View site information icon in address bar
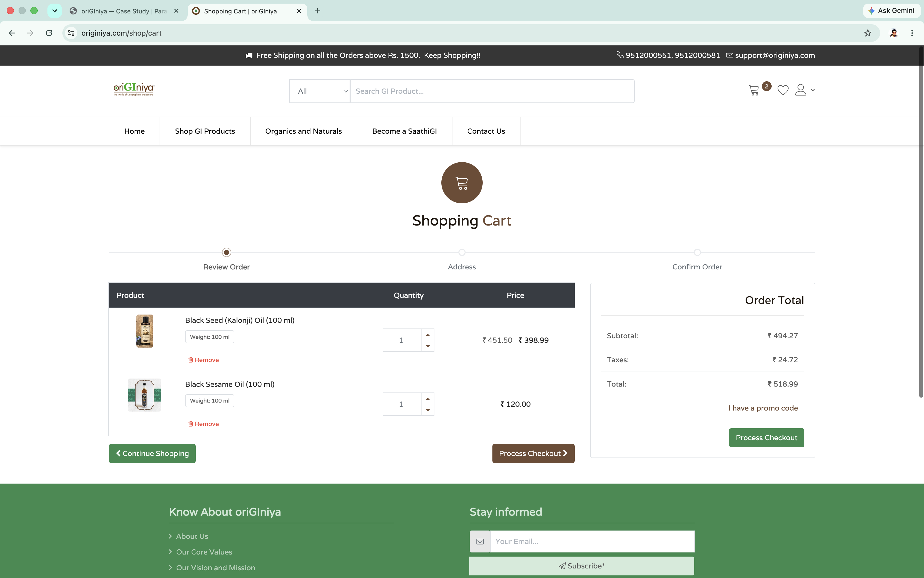The width and height of the screenshot is (924, 578). 71,33
